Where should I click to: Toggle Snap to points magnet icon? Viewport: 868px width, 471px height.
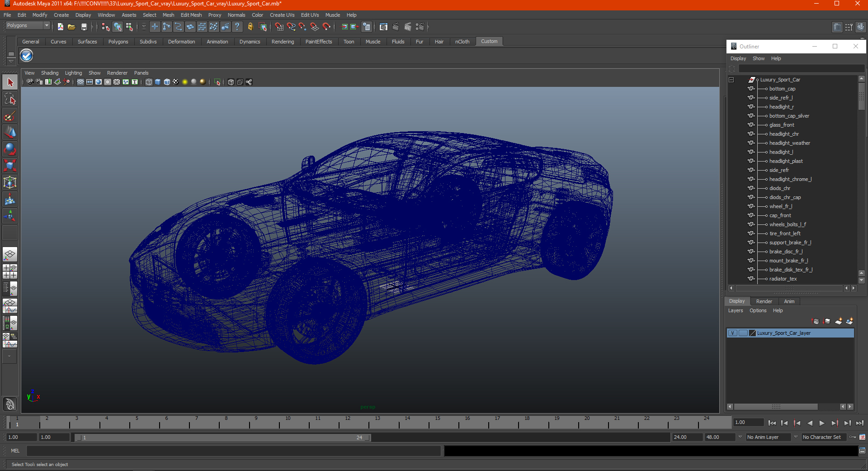303,27
